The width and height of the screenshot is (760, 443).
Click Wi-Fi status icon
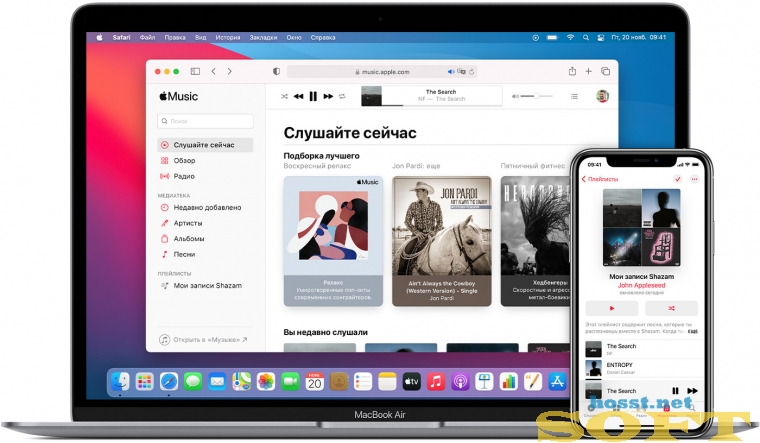pyautogui.click(x=570, y=37)
